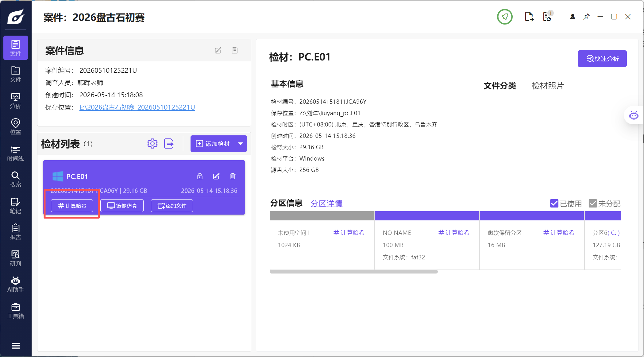644x357 pixels.
Task: Open the AI助手 sidebar section
Action: pos(16,284)
